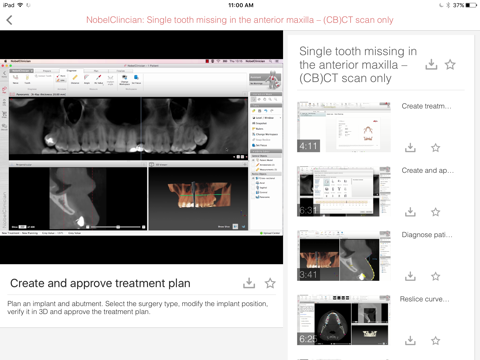Go back using the top-left chevron
Screen dimensions: 480x360
click(x=9, y=20)
